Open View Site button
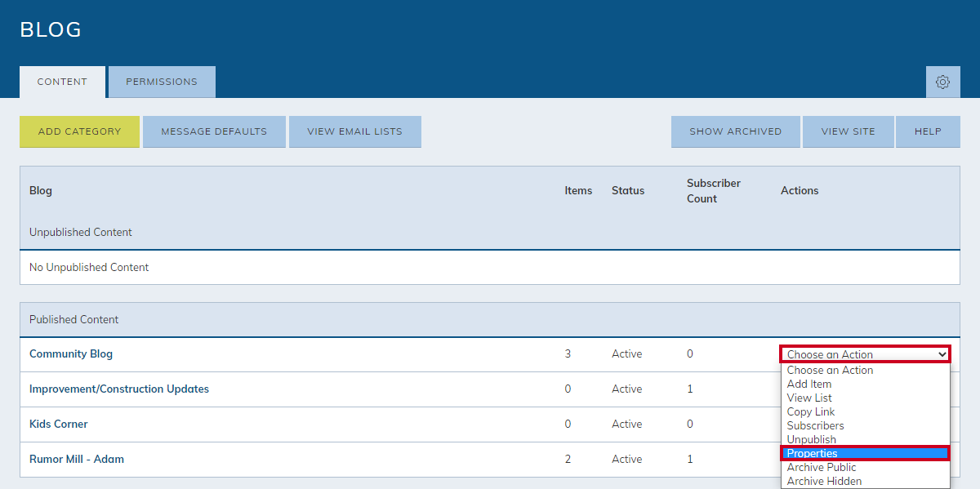The width and height of the screenshot is (980, 489). pyautogui.click(x=848, y=131)
